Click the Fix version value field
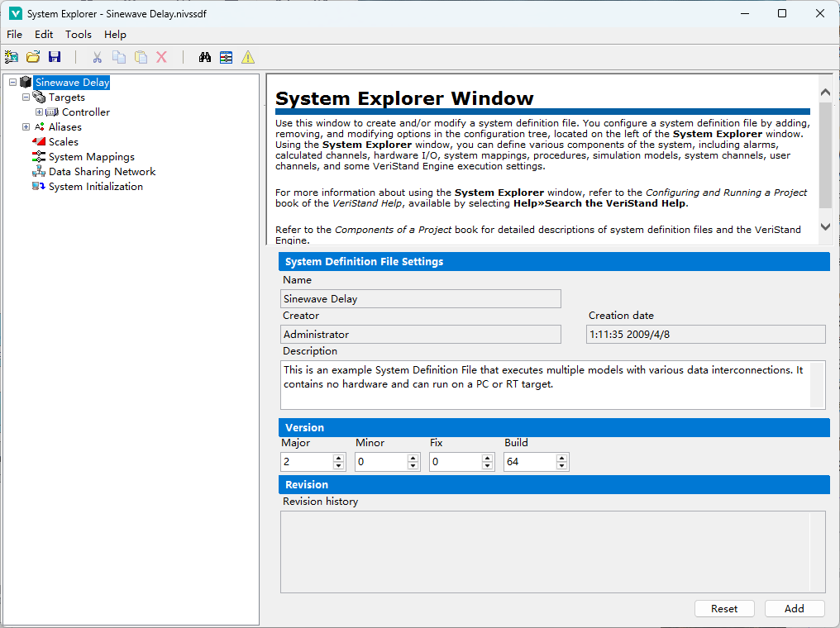 point(456,462)
